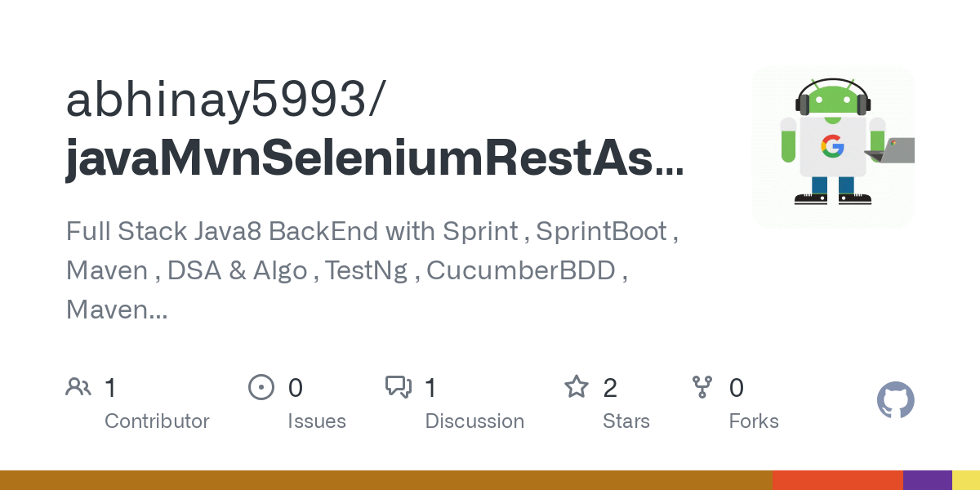Click the Stars star icon
The width and height of the screenshot is (980, 490).
coord(577,387)
